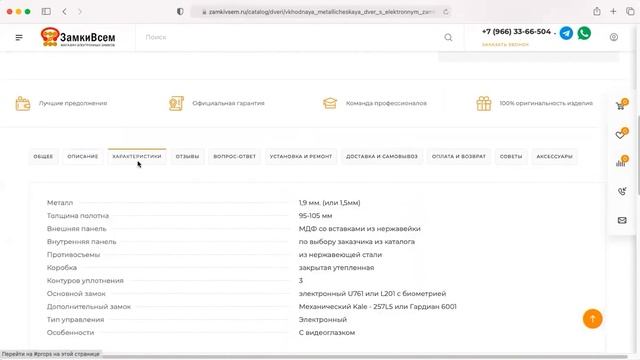Show Safari tab overview icon
The image size is (640, 360).
pos(630,11)
